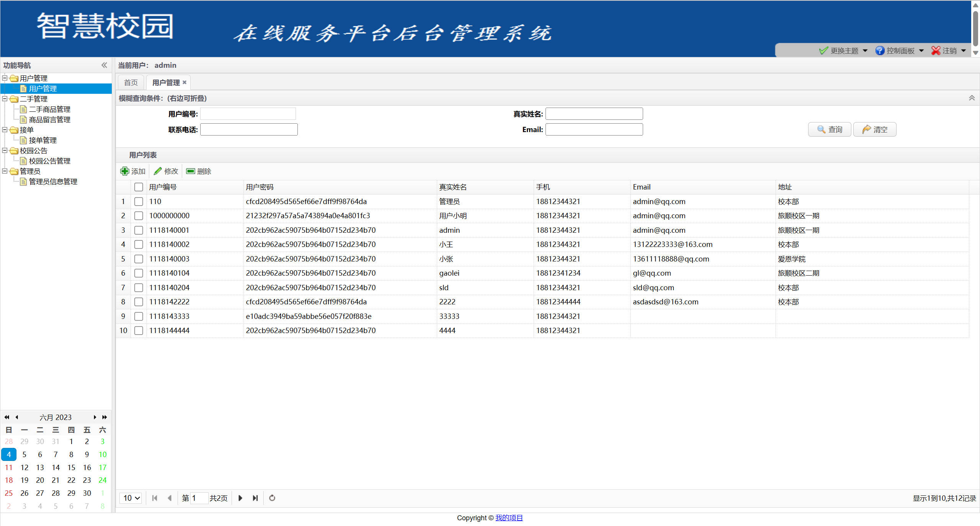Refresh the user list with pagination refresh icon
The width and height of the screenshot is (980, 526).
click(272, 498)
